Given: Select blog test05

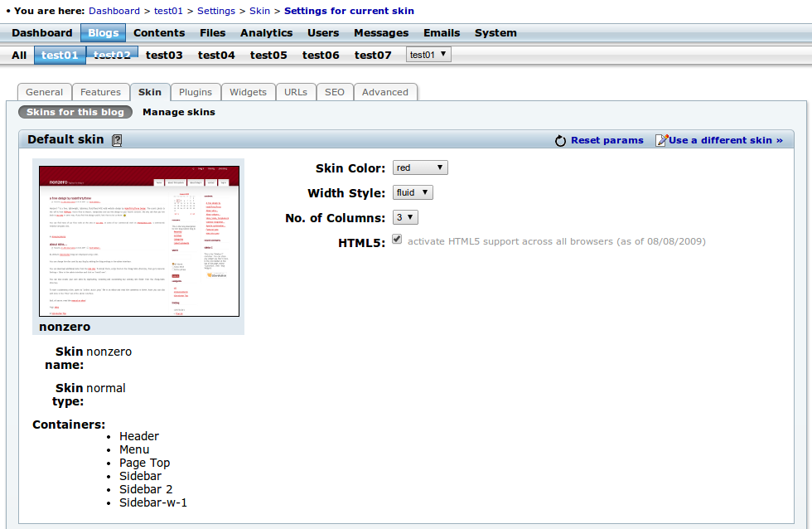Looking at the screenshot, I should [268, 55].
